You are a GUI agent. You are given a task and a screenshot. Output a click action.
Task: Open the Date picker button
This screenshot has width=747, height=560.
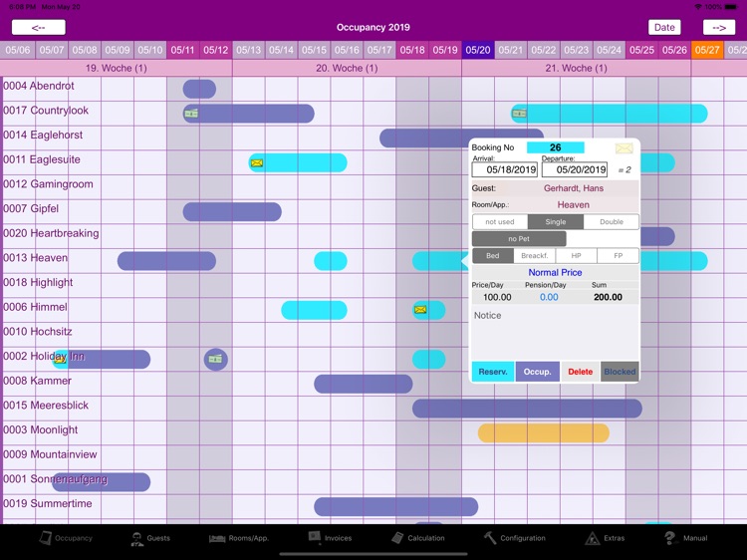[x=664, y=27]
